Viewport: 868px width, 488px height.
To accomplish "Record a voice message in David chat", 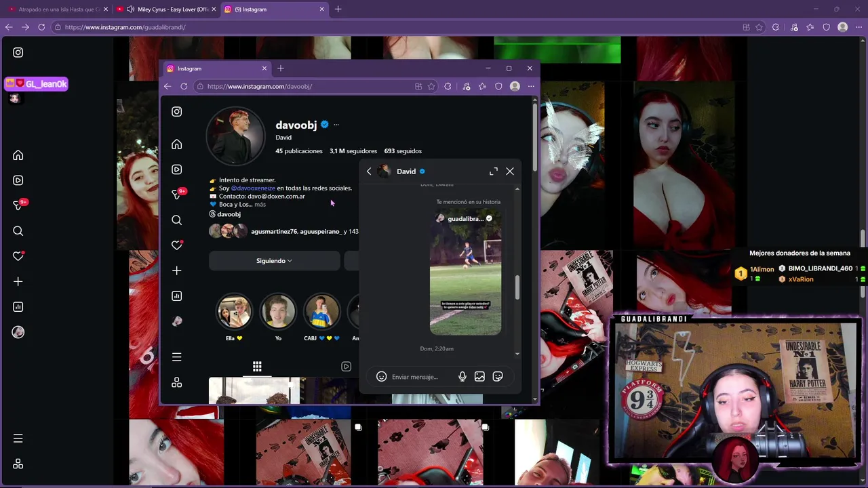I will click(x=462, y=377).
